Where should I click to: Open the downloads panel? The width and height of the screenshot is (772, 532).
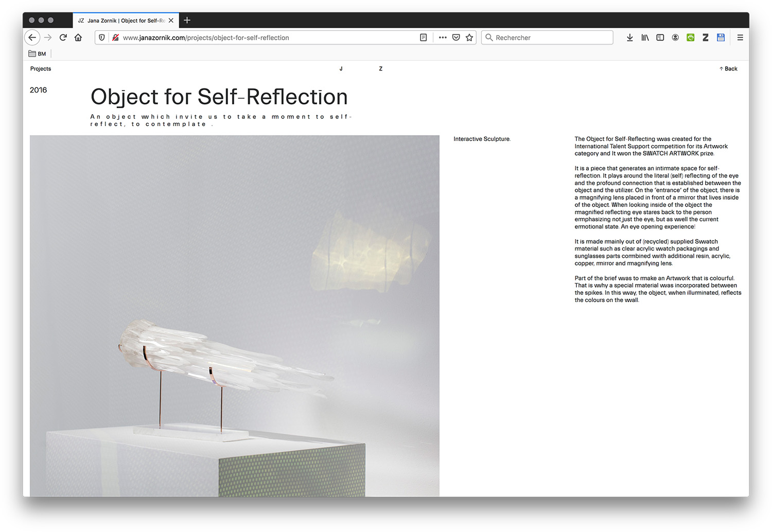click(x=629, y=38)
